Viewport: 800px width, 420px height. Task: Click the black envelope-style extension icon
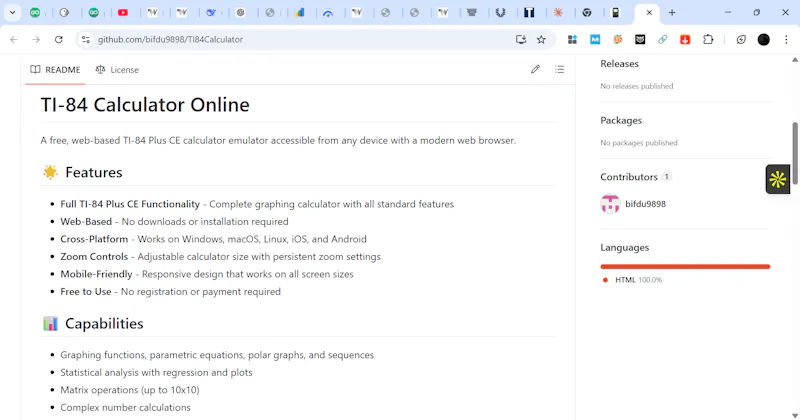click(640, 39)
